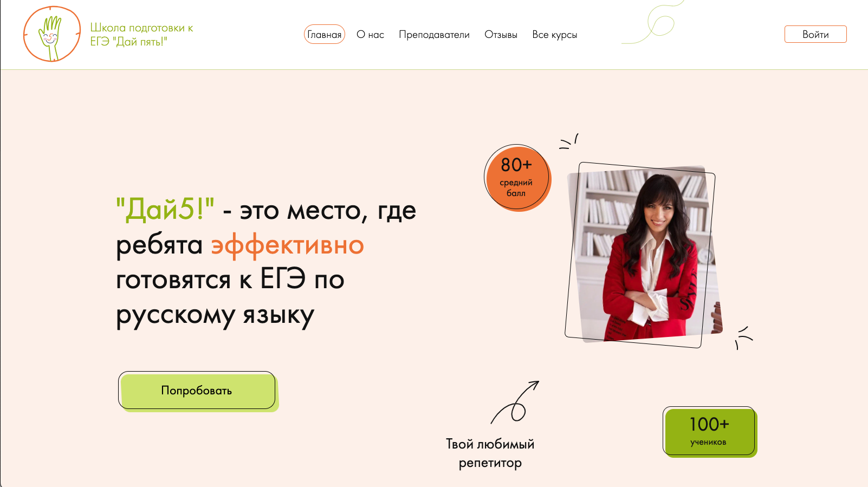Click the spark lines below the photo corner
The height and width of the screenshot is (487, 868).
(744, 337)
